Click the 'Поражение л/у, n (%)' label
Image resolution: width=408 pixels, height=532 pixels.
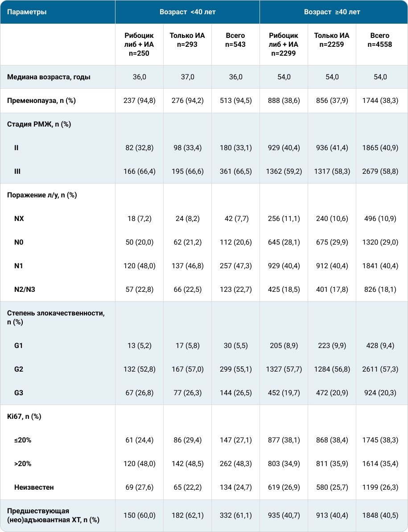point(42,195)
